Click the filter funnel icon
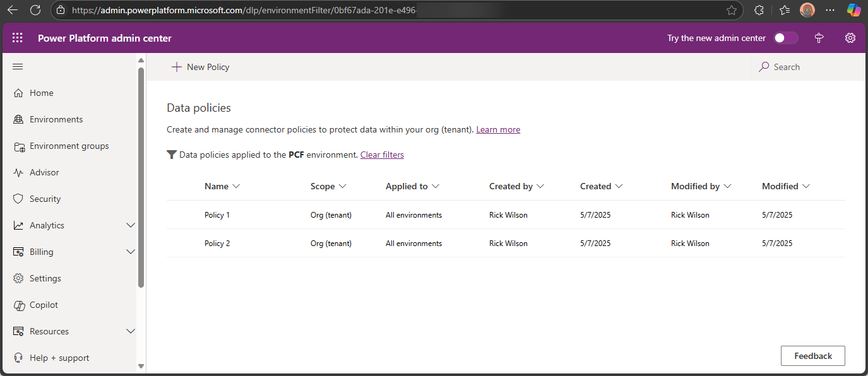868x376 pixels. tap(172, 155)
